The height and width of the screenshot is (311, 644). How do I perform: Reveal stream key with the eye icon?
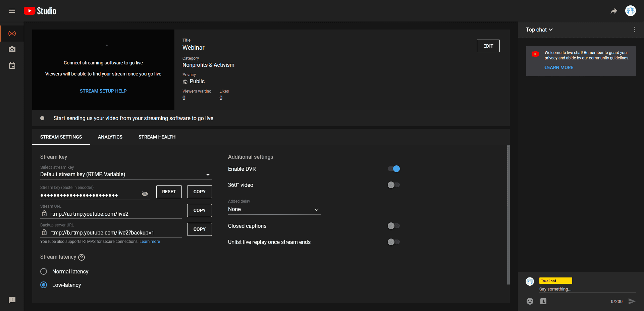coord(145,194)
